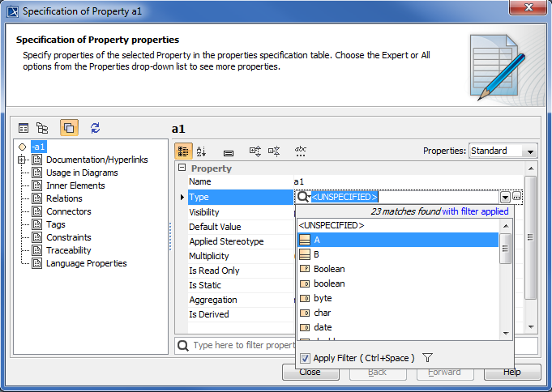
Task: Click the a1 Name value cell
Action: coord(409,182)
